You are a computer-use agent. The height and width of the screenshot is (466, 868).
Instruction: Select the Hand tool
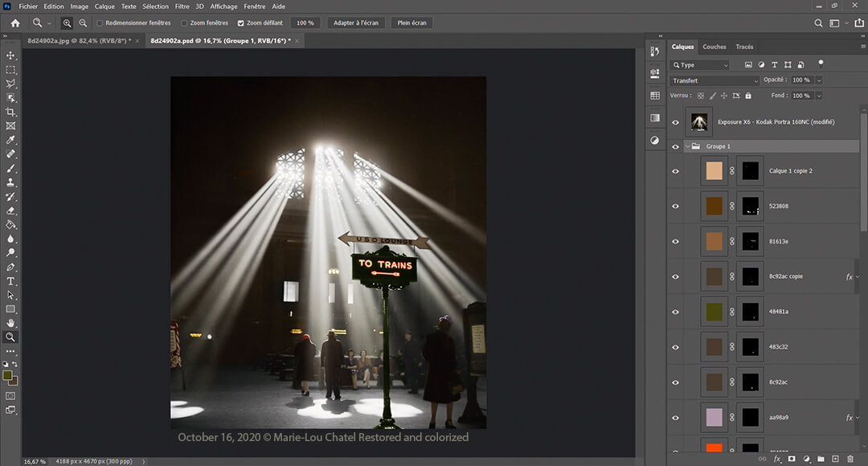(x=10, y=323)
